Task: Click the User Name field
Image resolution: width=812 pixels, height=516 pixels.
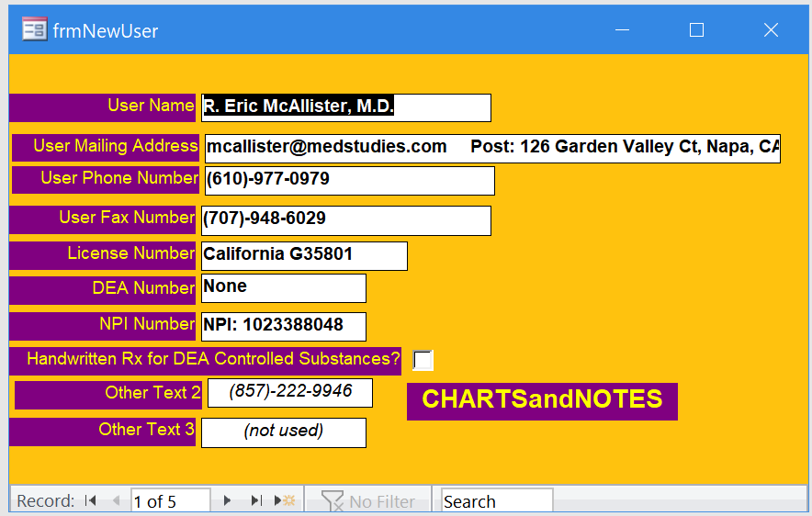Action: click(x=345, y=107)
